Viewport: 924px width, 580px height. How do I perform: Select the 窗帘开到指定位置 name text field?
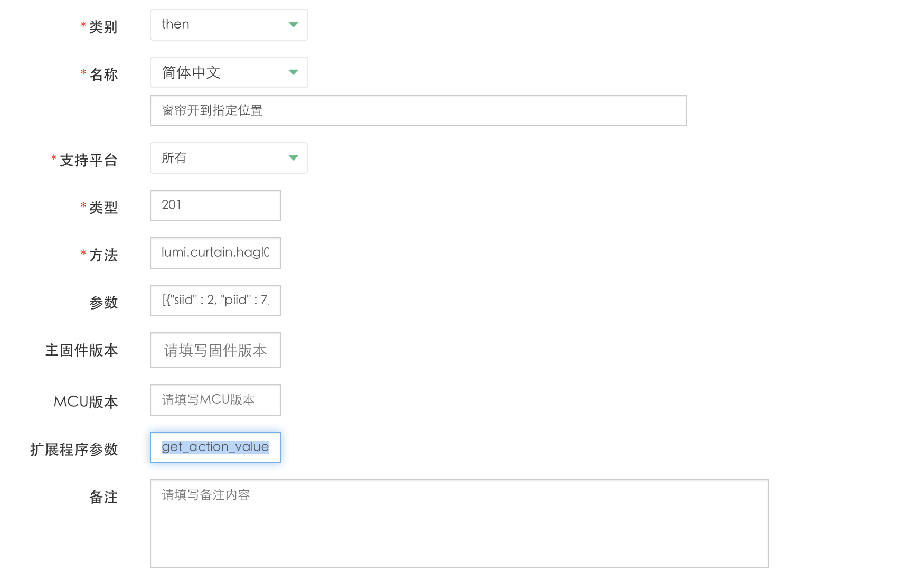[x=417, y=110]
